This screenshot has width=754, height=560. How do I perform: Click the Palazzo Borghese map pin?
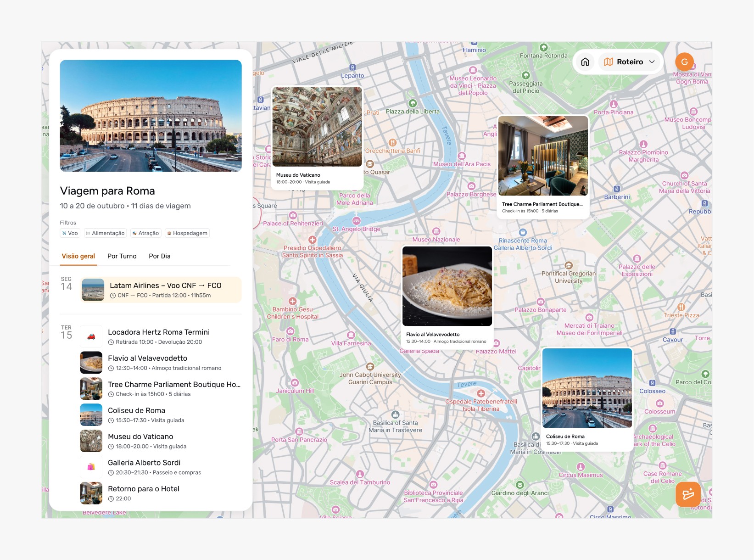click(x=471, y=186)
